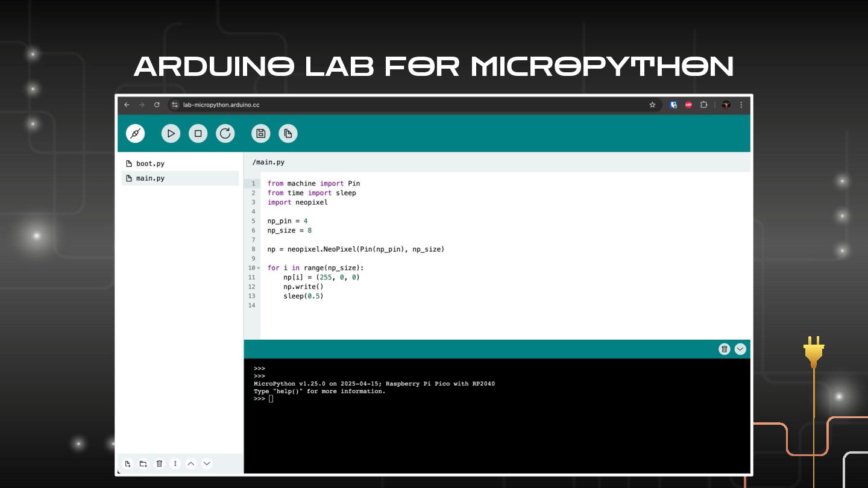Click the Connect board plug icon
The image size is (868, 488).
tap(136, 134)
